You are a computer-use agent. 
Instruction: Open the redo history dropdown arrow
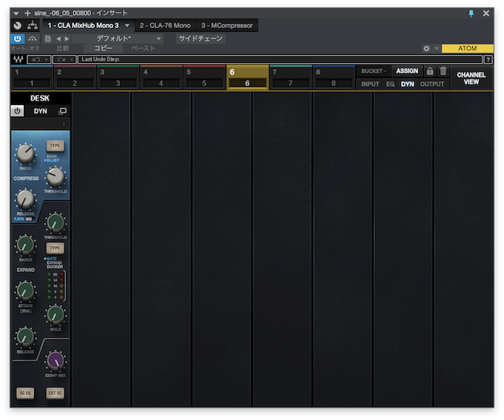[72, 60]
